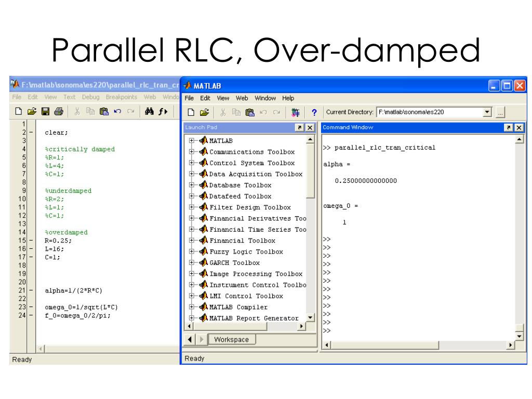
Task: Save the script with editor floppy icon
Action: point(45,111)
